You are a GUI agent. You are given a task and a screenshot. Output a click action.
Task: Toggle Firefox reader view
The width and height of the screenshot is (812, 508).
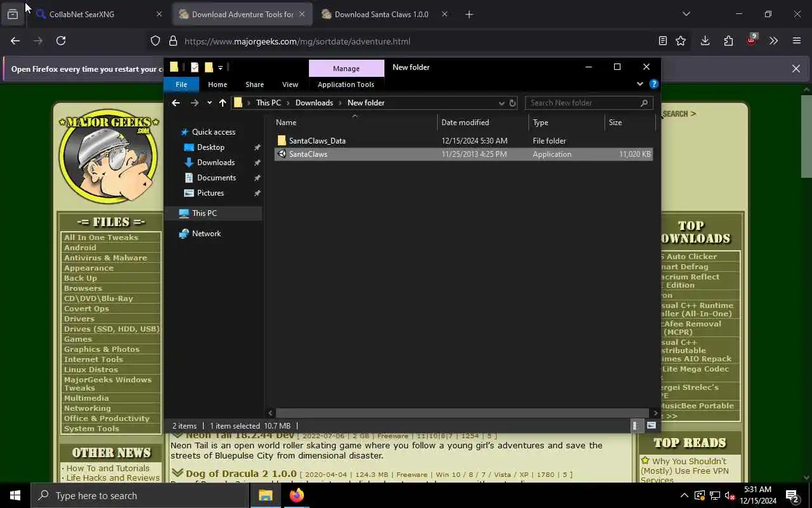(x=663, y=41)
